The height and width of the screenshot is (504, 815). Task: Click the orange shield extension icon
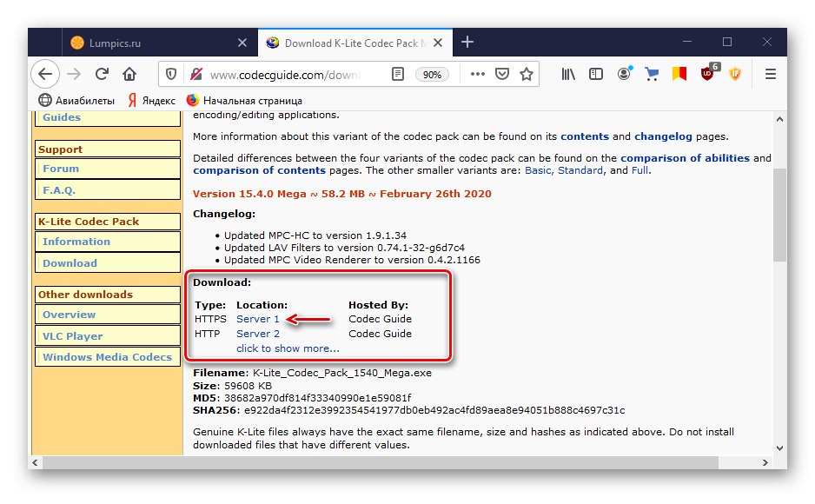point(735,75)
